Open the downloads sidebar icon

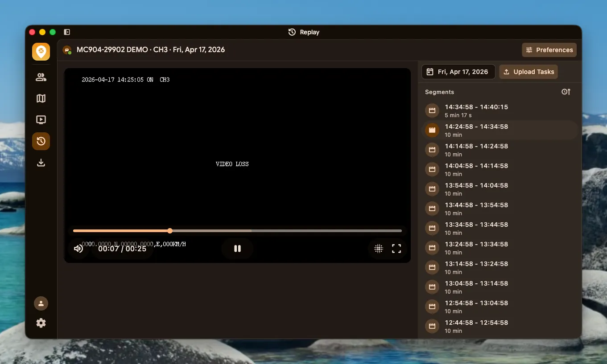tap(41, 163)
